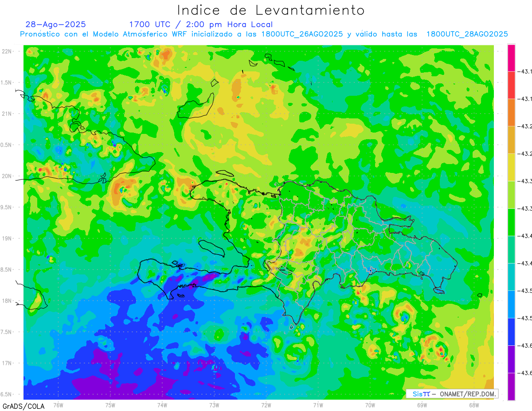Viewport: 532px width, 411px height.
Task: Select the light blue color bar segment
Action: click(511, 304)
